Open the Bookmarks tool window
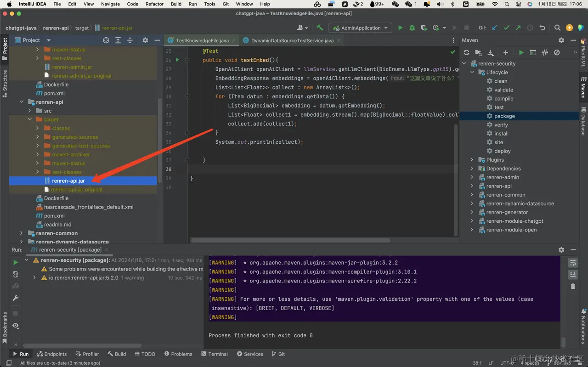 coord(5,327)
